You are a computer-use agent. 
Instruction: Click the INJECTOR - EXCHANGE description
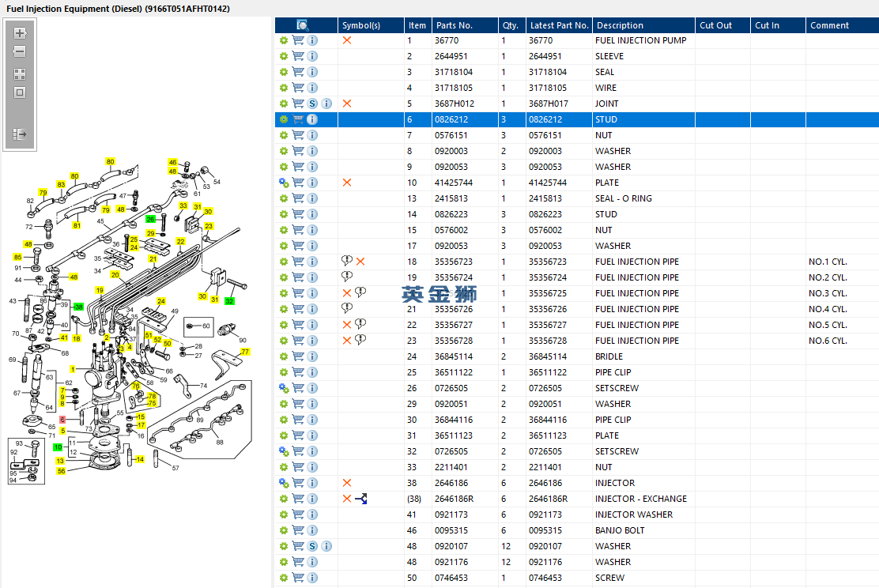tap(641, 499)
